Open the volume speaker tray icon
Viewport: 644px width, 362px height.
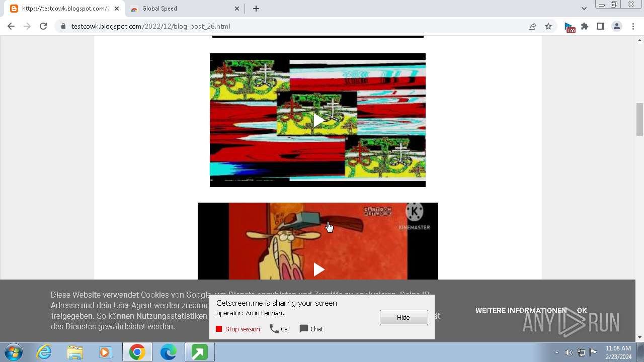569,352
